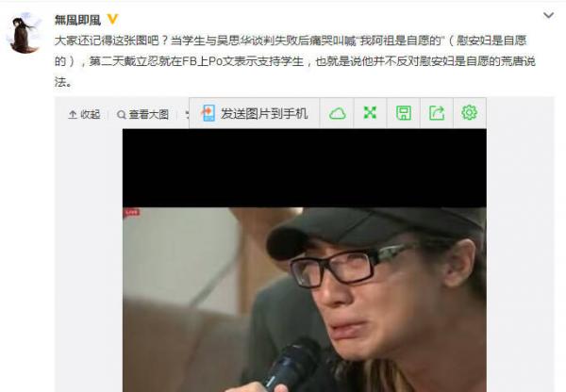
Task: Open the 無風即風 profile name link
Action: tap(77, 20)
